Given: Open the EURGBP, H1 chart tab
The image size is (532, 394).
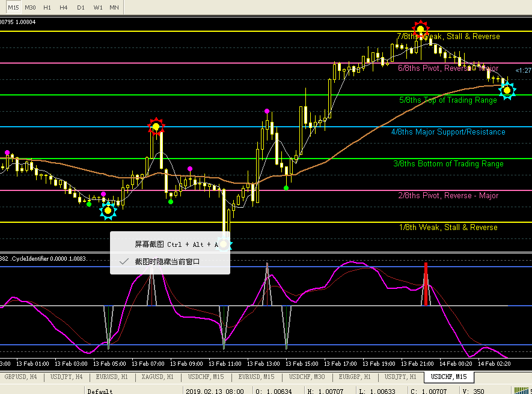Looking at the screenshot, I should point(355,377).
